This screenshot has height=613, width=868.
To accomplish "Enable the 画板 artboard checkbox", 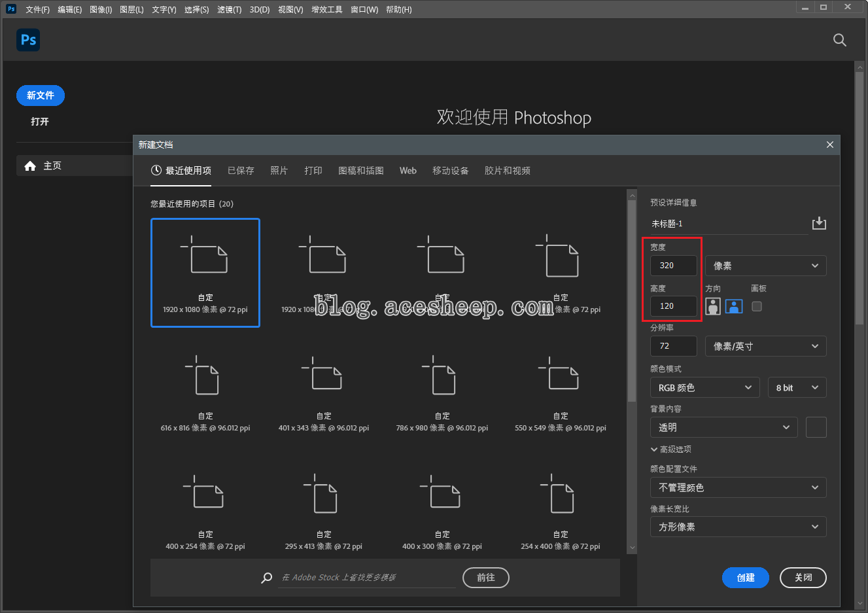I will pos(757,306).
